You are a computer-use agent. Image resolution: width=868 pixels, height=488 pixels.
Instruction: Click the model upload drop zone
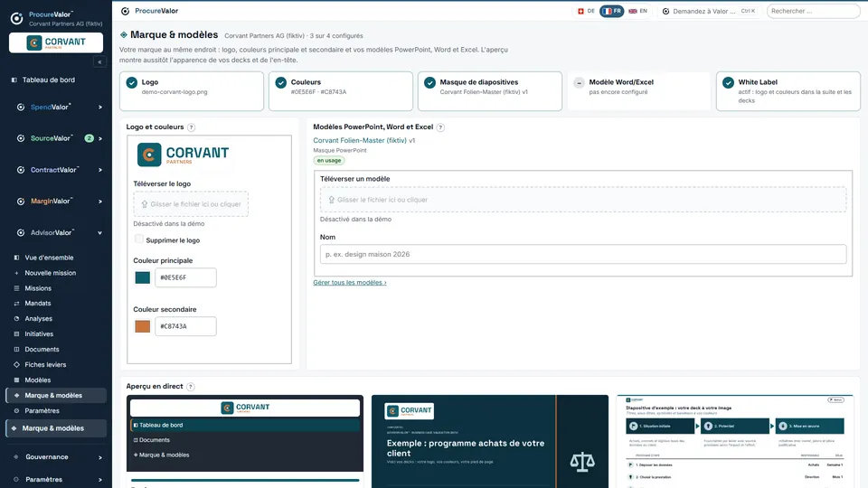coord(583,200)
